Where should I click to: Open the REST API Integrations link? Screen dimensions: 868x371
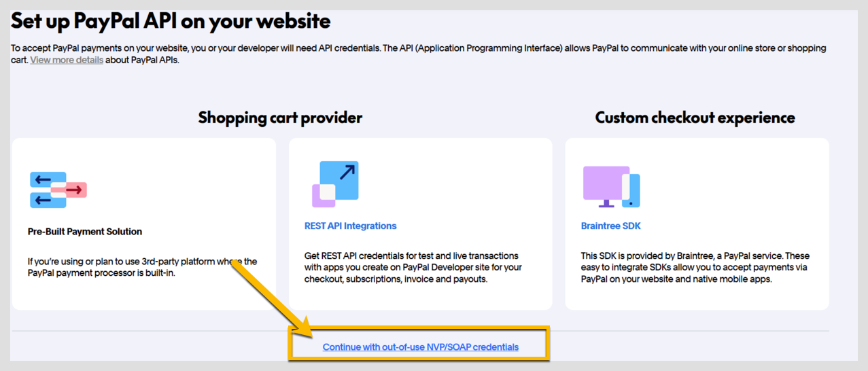pyautogui.click(x=350, y=226)
